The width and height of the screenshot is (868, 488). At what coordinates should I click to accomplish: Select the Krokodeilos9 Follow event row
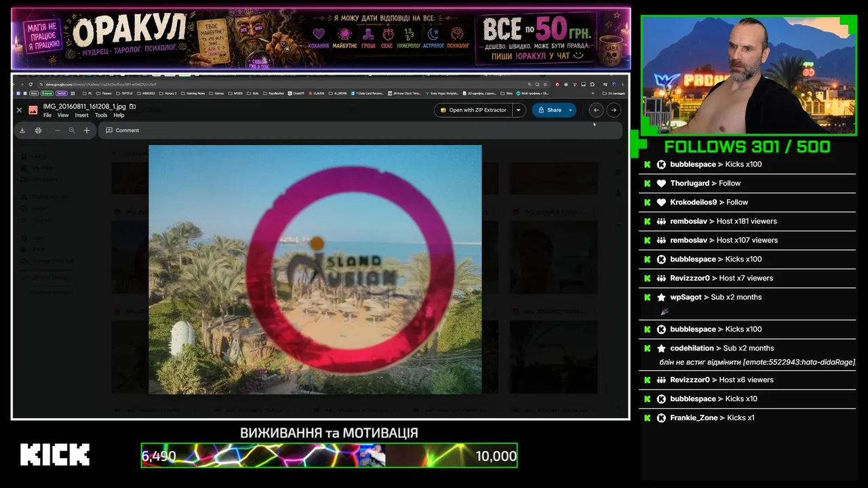(x=747, y=202)
